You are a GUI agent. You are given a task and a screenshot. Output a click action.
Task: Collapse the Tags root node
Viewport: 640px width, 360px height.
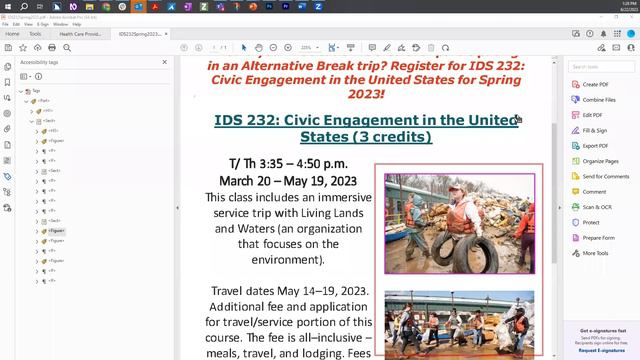(22, 91)
